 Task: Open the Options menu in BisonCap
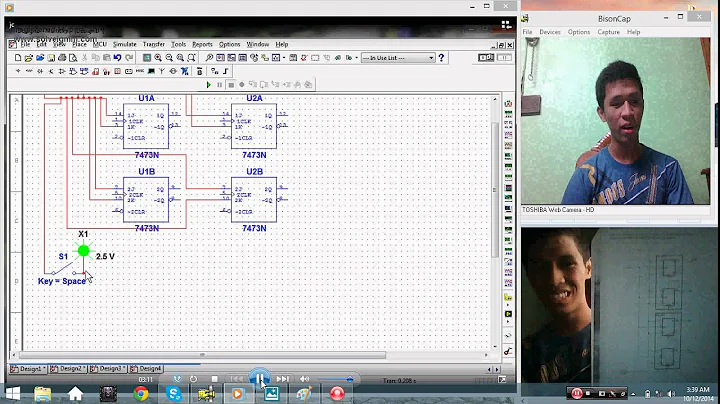579,32
